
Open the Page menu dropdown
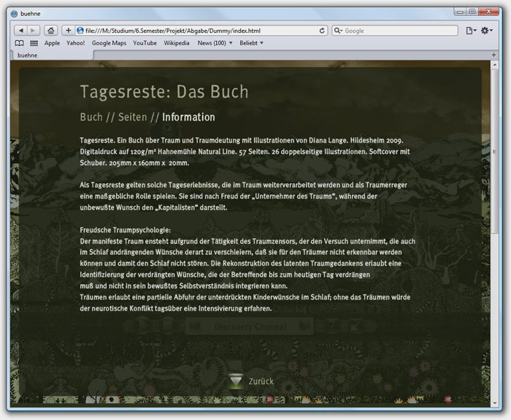(471, 31)
